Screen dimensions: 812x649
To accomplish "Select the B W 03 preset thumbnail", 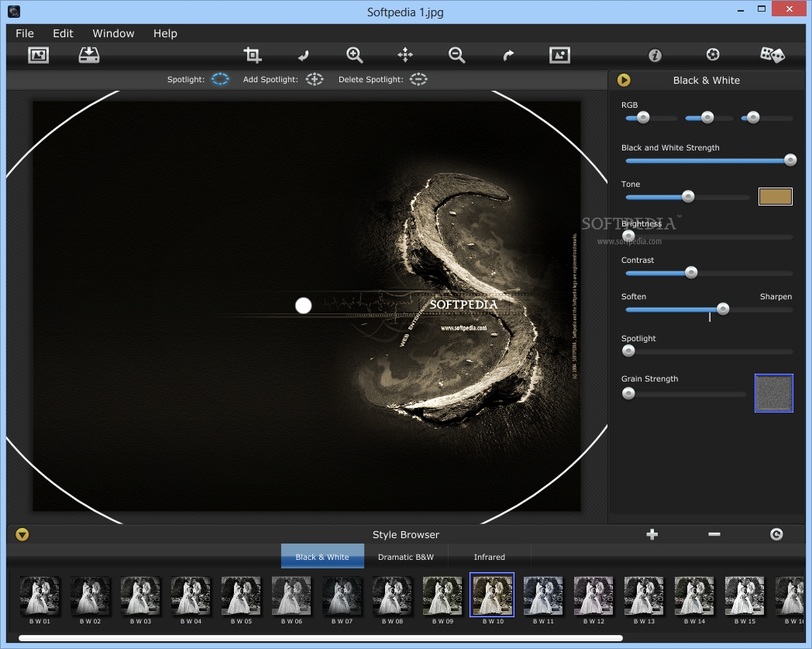I will tap(140, 595).
